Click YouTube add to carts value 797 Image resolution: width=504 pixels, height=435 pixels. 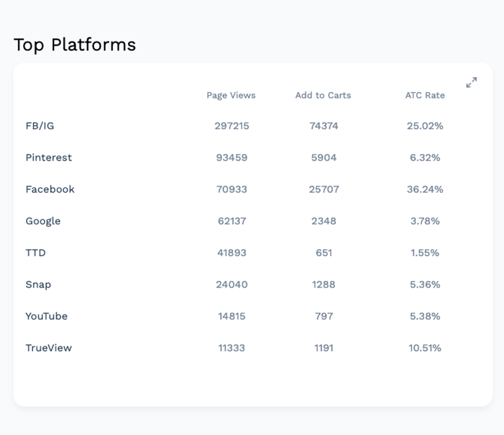(x=324, y=316)
